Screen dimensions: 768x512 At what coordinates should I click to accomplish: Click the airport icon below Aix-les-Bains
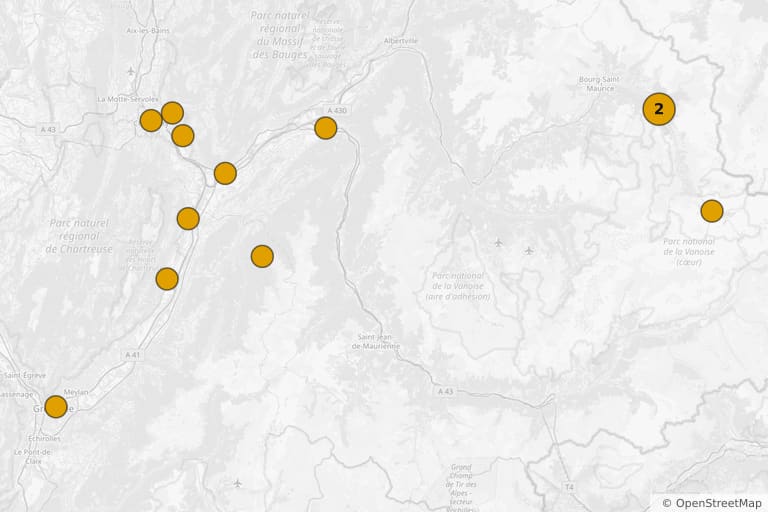click(x=131, y=72)
